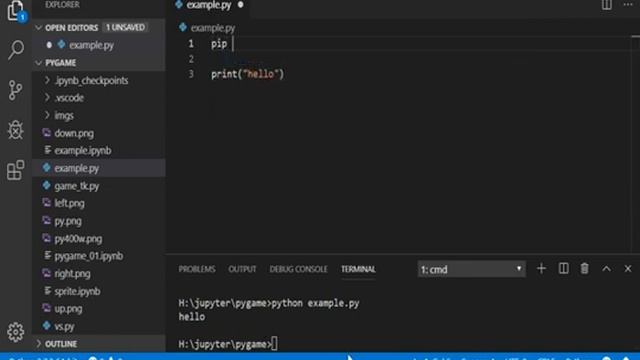This screenshot has height=360, width=640.
Task: Maximize the panel with up chevron
Action: pyautogui.click(x=607, y=269)
